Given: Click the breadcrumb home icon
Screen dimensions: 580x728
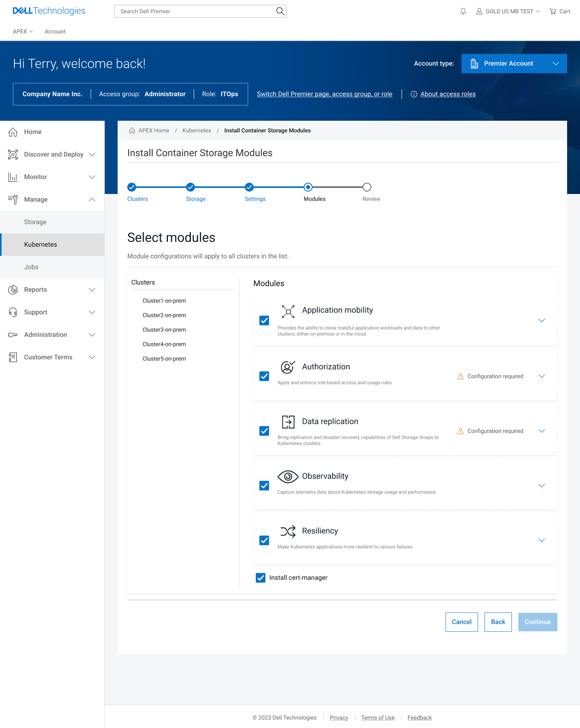Looking at the screenshot, I should point(132,130).
